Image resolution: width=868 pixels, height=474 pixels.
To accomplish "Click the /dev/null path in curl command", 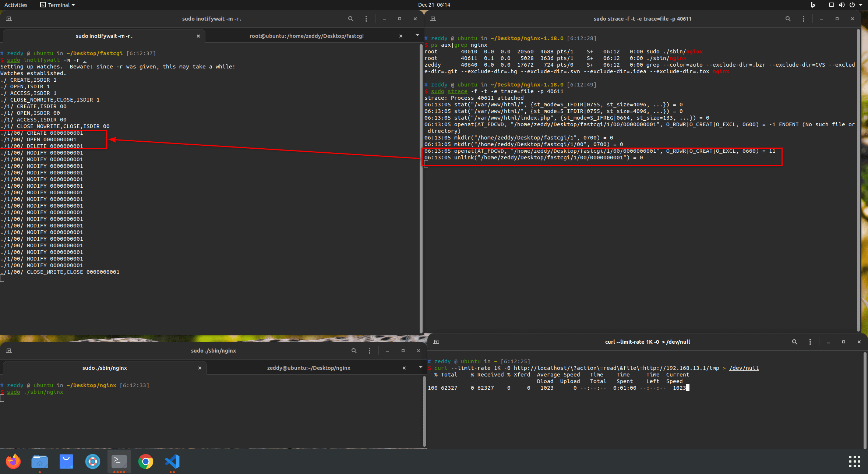I will [x=744, y=368].
